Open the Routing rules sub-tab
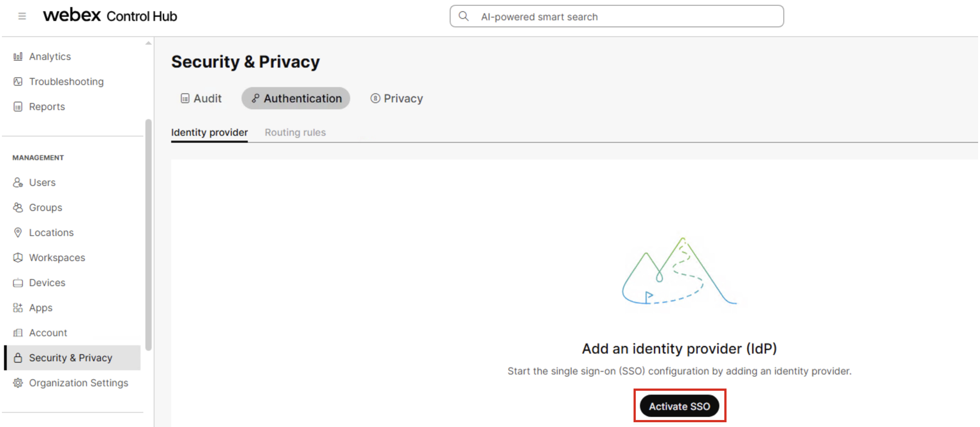 click(295, 132)
